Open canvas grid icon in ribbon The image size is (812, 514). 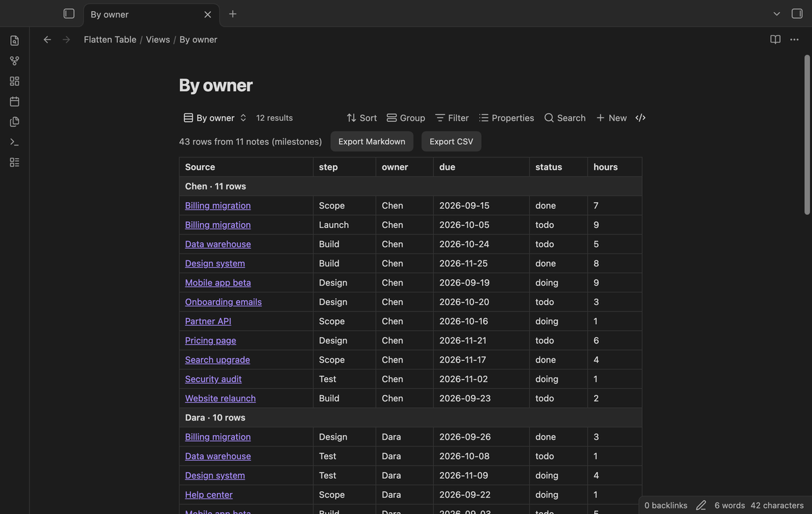(14, 81)
